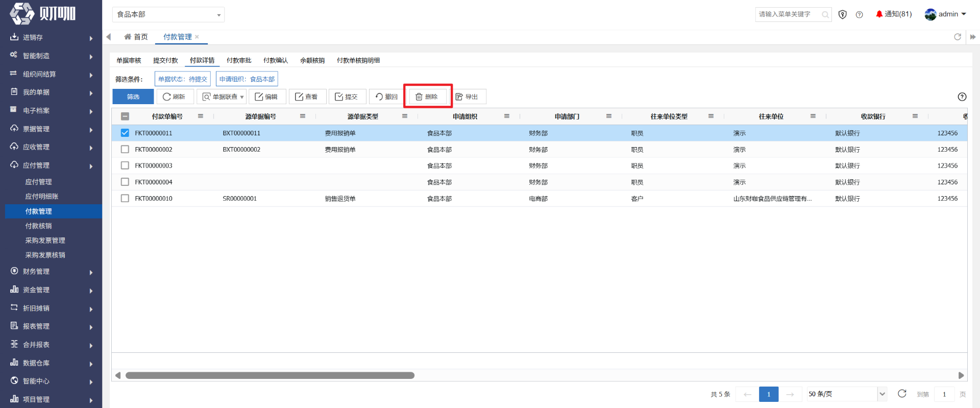Toggle the select-all header checkbox
980x408 pixels.
tap(125, 116)
